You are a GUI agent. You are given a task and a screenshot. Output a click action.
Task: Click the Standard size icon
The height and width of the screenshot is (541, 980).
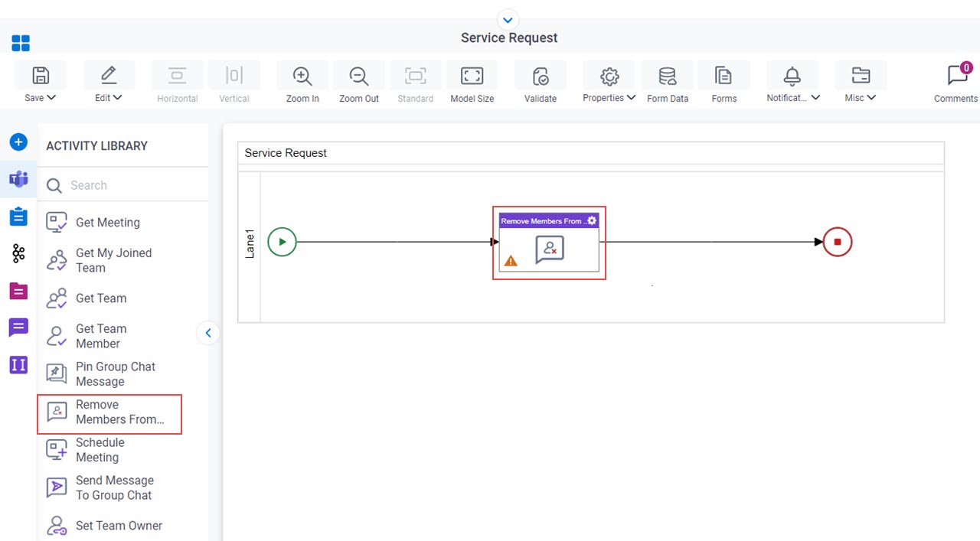click(416, 76)
